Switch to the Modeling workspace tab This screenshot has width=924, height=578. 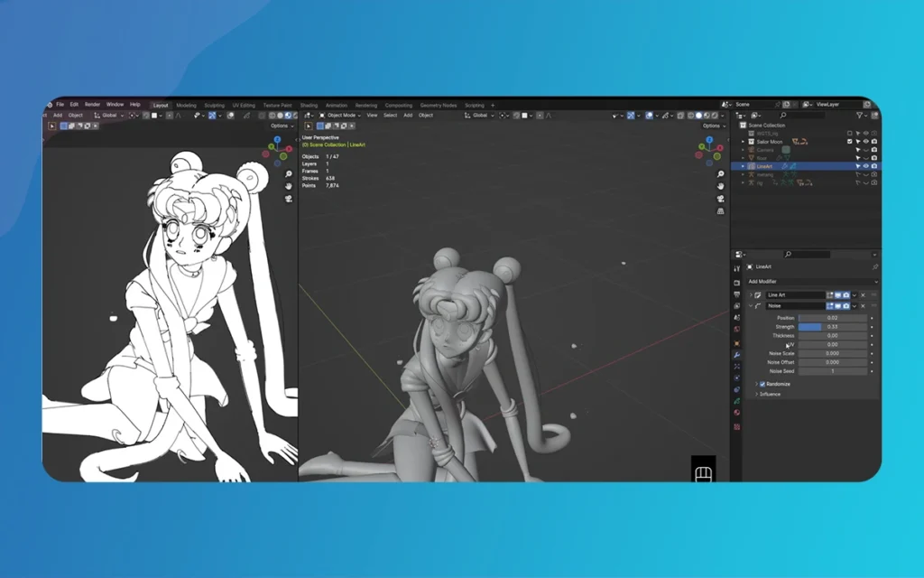tap(186, 106)
